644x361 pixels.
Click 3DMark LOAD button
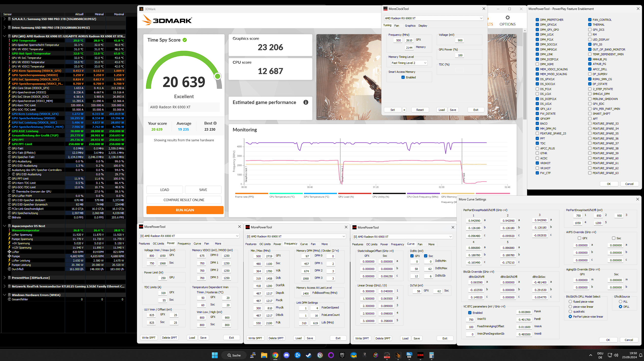pyautogui.click(x=165, y=190)
